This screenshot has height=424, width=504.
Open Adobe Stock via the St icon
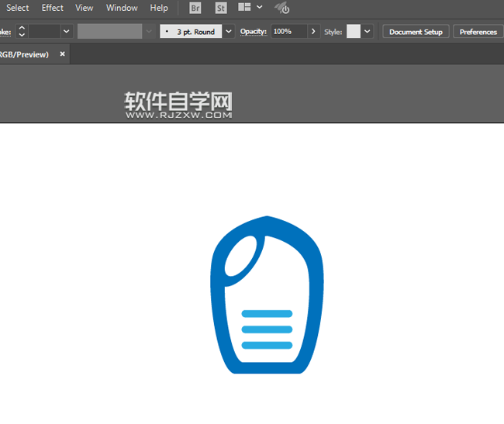[x=221, y=8]
